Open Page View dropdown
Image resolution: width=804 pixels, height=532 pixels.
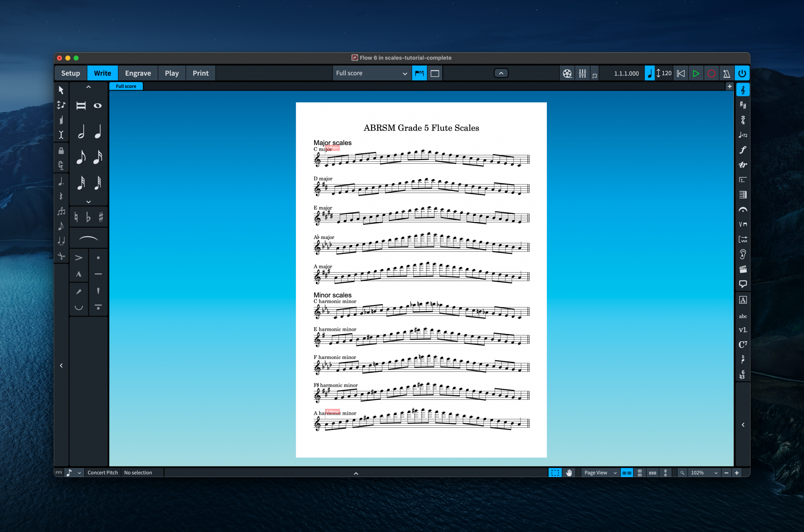[600, 473]
